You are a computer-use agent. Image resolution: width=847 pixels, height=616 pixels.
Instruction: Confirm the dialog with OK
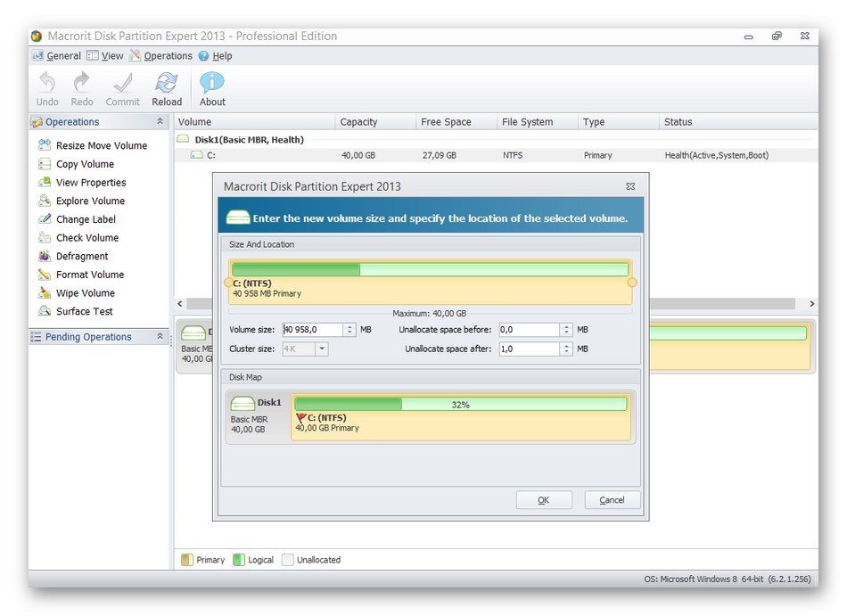pos(544,500)
